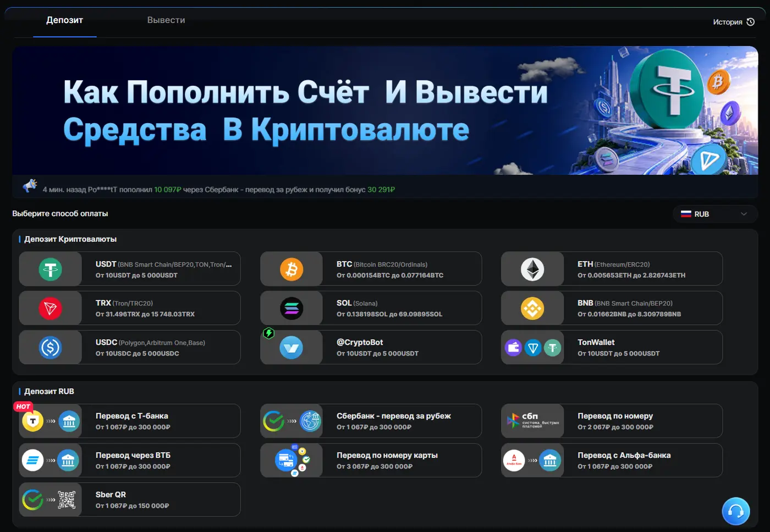
Task: Click the Alfa-Bank red logo icon
Action: [x=514, y=461]
